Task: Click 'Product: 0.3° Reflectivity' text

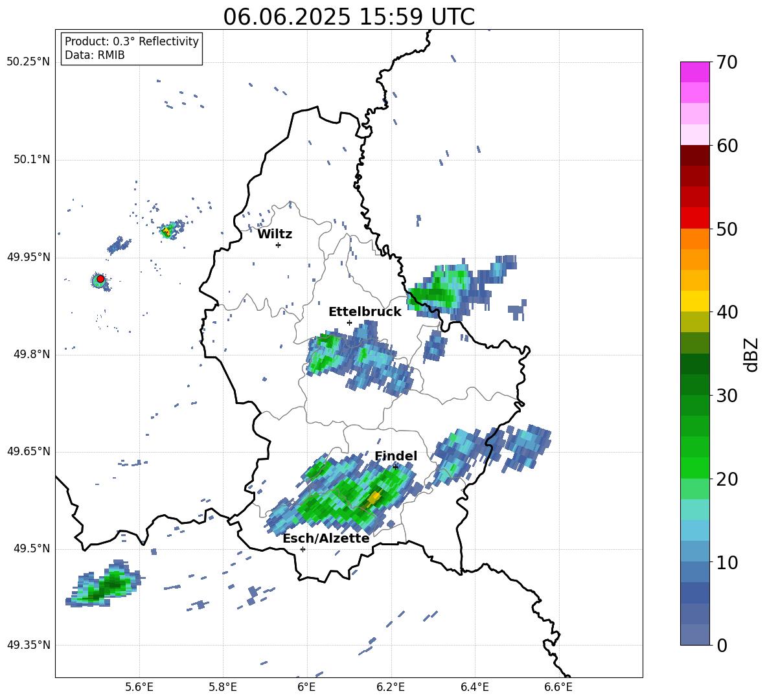Action: click(x=132, y=41)
